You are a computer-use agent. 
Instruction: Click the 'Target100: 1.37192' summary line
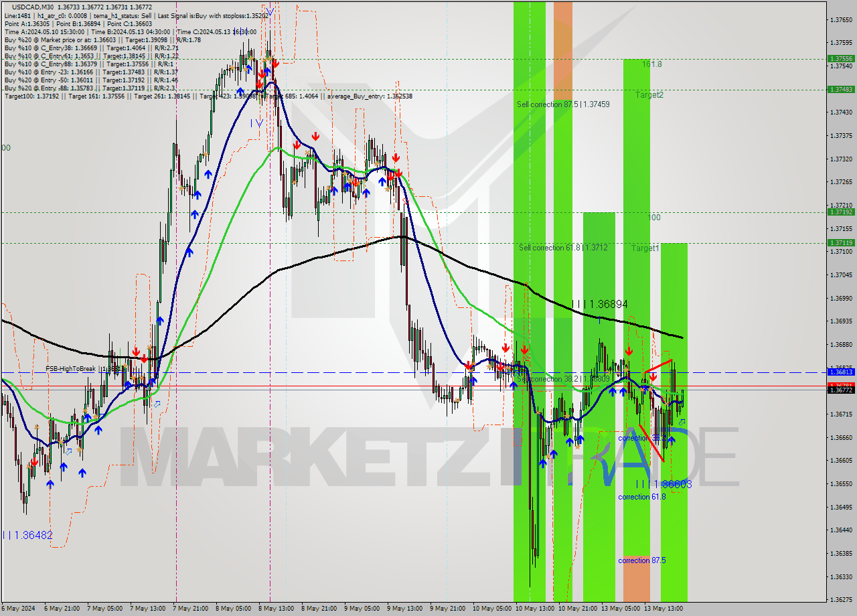pyautogui.click(x=208, y=96)
